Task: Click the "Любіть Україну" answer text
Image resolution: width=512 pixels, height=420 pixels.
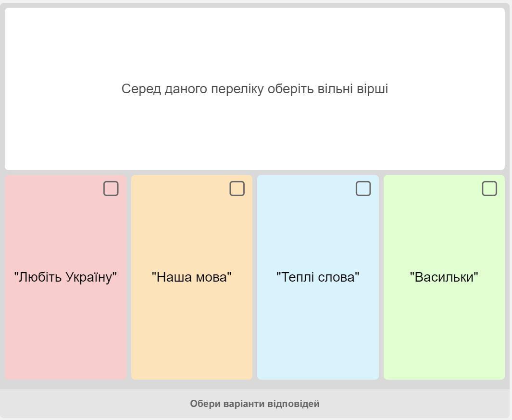Action: pos(65,277)
